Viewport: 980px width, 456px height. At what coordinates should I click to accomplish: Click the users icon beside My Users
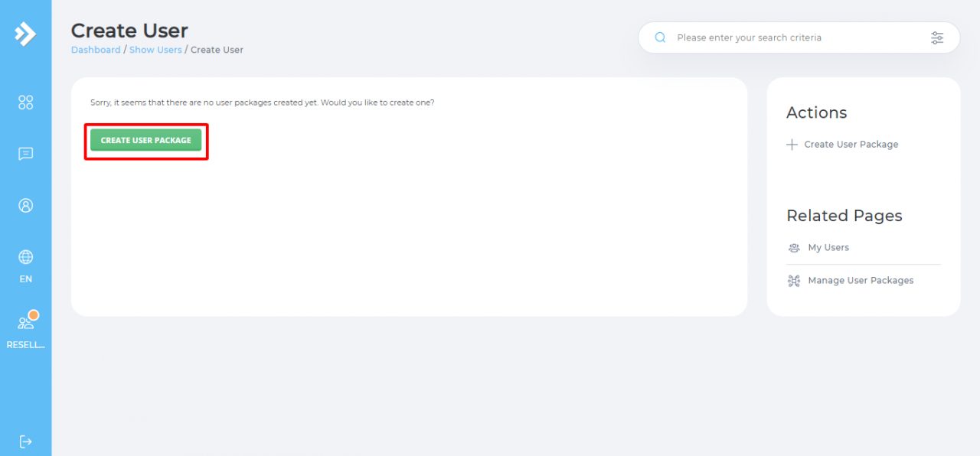point(794,248)
